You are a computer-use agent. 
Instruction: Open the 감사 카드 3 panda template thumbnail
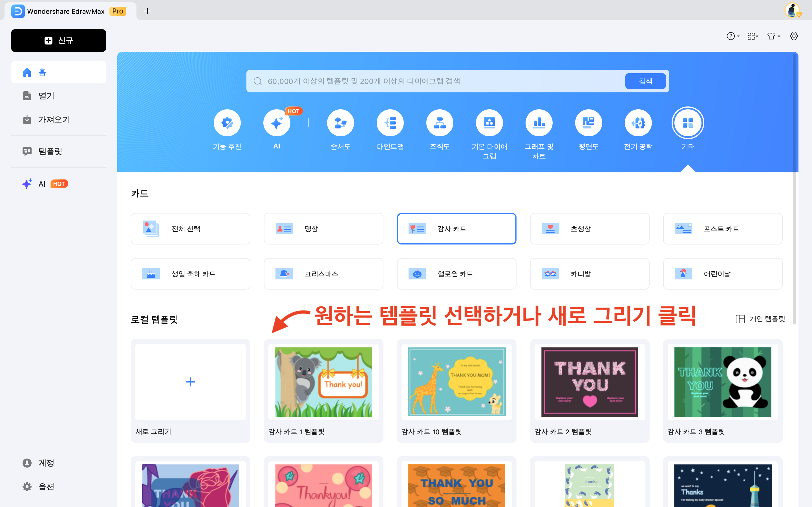point(722,382)
